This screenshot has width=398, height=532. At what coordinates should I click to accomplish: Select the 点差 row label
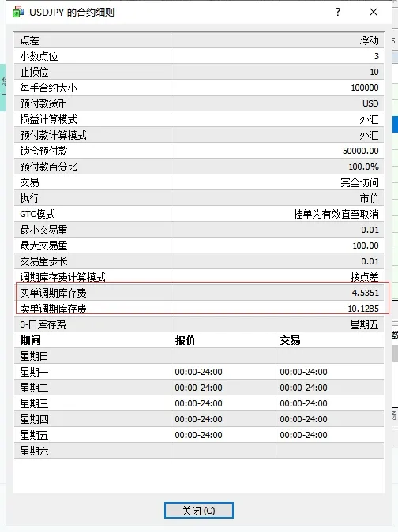(30, 40)
